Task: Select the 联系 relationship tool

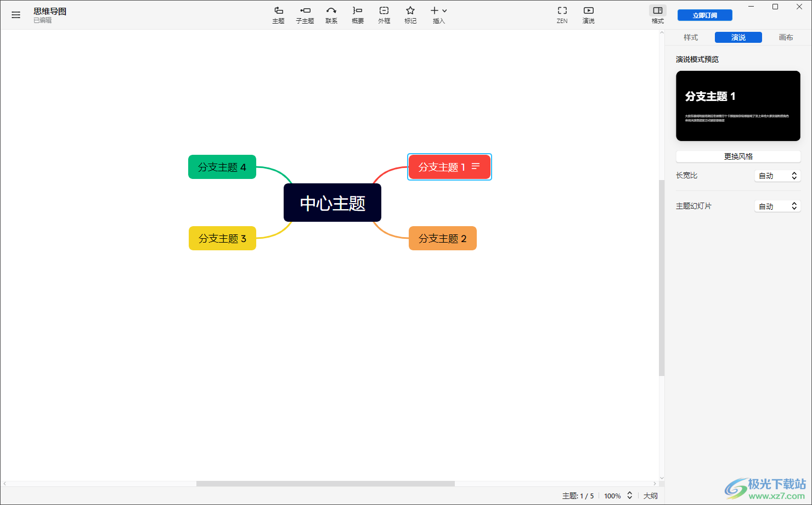Action: pos(331,15)
